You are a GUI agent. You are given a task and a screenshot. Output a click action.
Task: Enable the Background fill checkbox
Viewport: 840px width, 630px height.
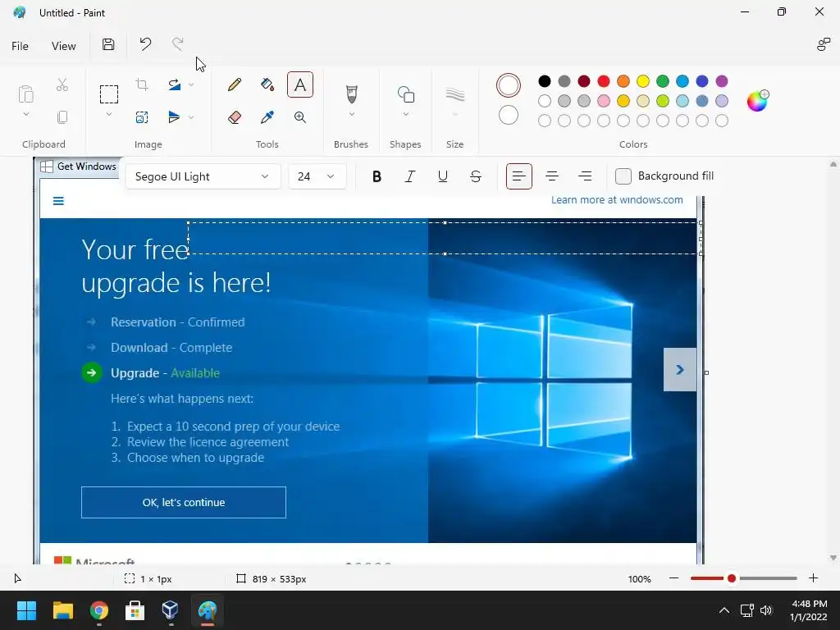pos(623,176)
